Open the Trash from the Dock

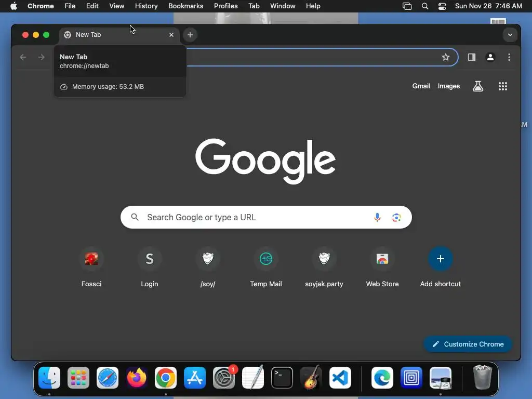pos(483,378)
